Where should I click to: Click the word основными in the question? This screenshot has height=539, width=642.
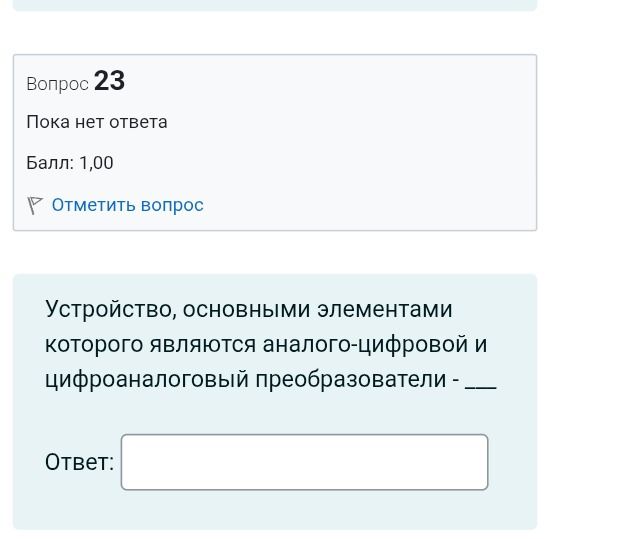[246, 309]
